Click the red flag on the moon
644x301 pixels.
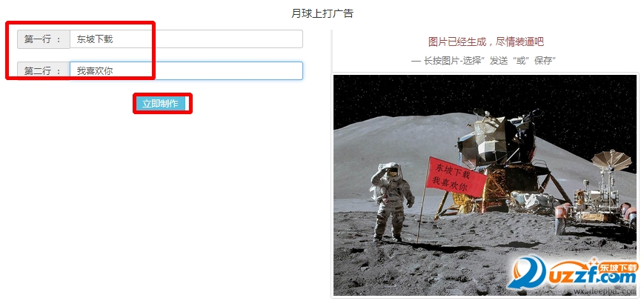click(456, 176)
